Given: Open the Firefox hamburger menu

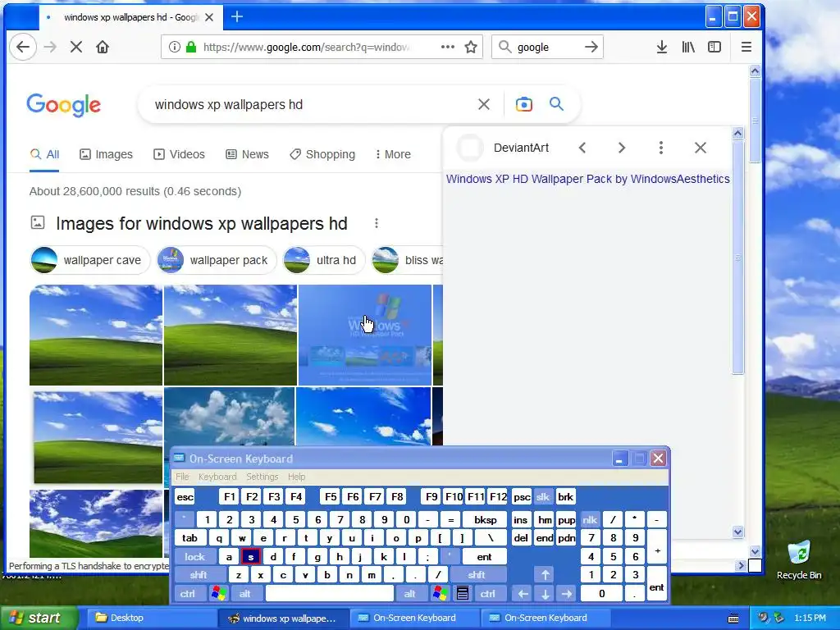Looking at the screenshot, I should (746, 47).
